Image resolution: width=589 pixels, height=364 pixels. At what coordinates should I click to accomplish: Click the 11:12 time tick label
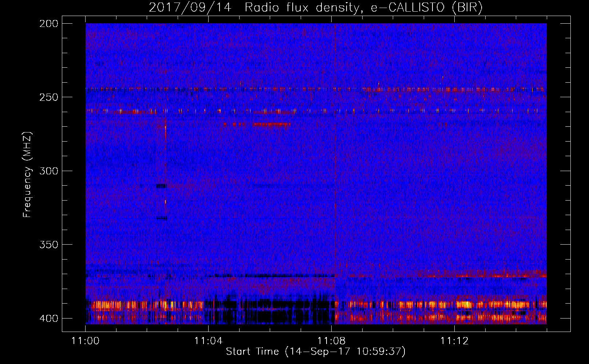[x=454, y=341]
